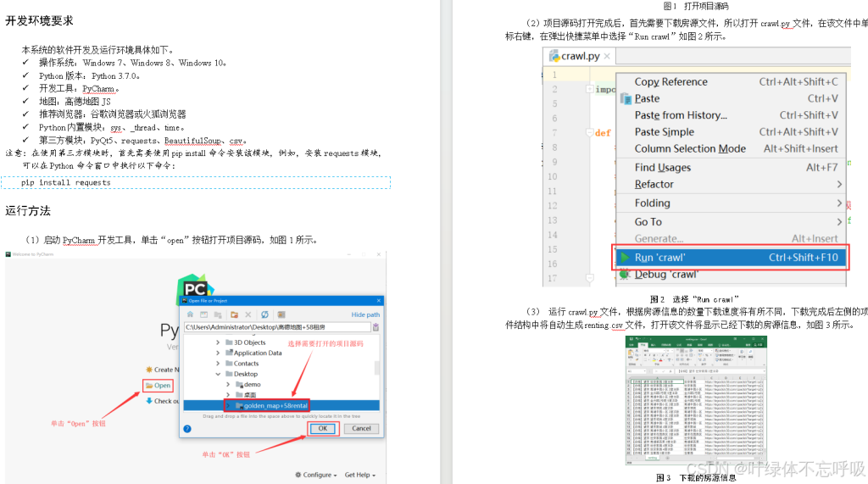
Task: Click the Refresh icon in file dialog toolbar
Action: coord(264,314)
